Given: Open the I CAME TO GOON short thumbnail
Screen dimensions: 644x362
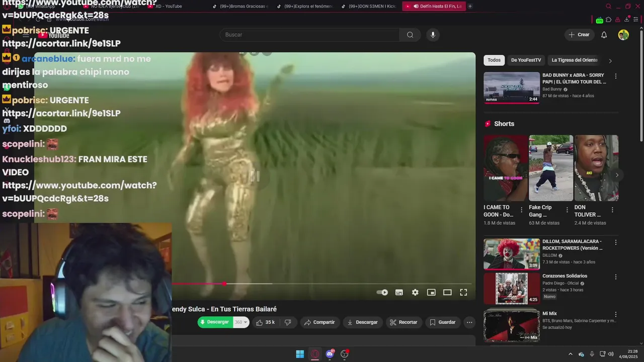Looking at the screenshot, I should point(506,168).
